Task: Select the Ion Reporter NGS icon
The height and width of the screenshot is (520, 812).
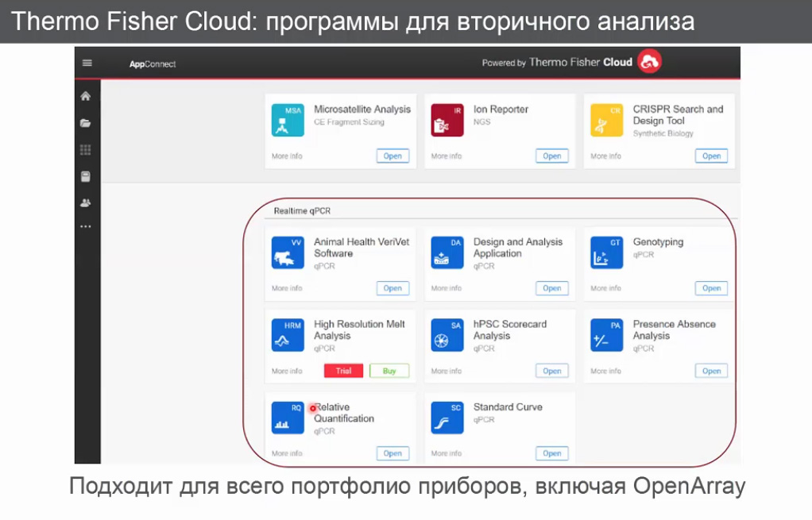Action: pyautogui.click(x=447, y=120)
